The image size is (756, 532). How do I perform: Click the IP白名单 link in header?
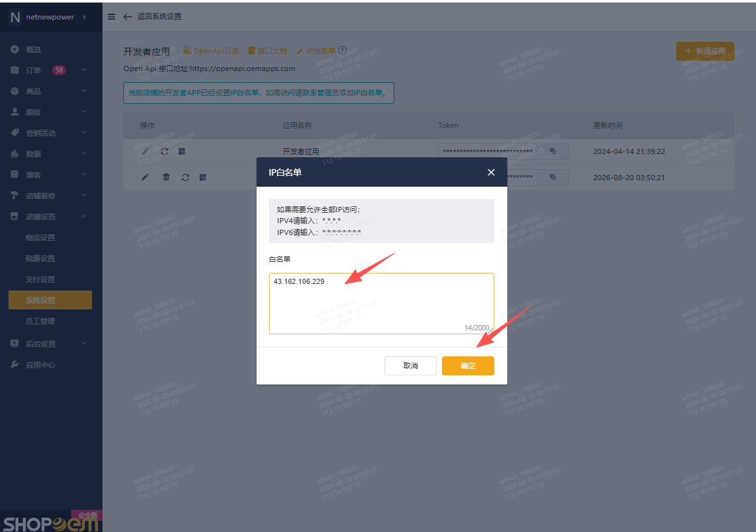[x=316, y=51]
